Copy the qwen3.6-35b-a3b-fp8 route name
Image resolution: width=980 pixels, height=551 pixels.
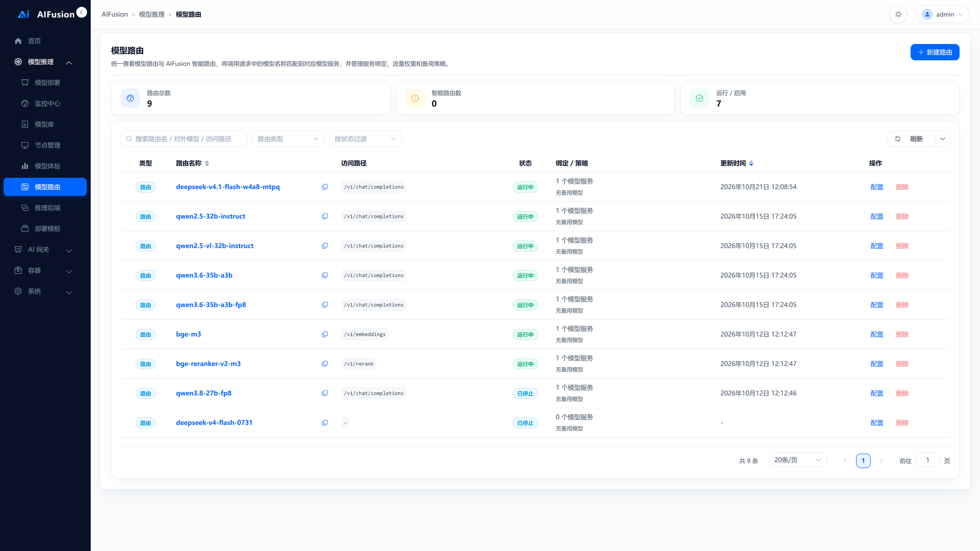pos(325,305)
